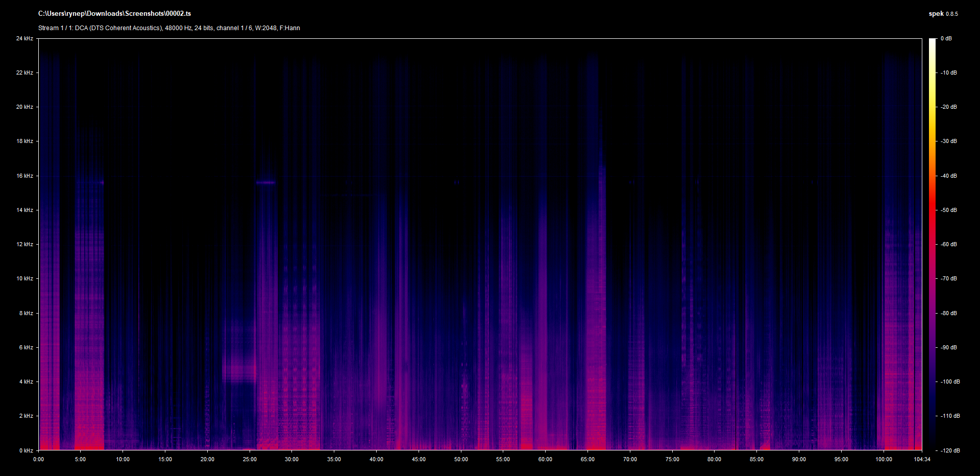980x476 pixels.
Task: Select the 10 kHz frequency axis label
Action: 24,278
